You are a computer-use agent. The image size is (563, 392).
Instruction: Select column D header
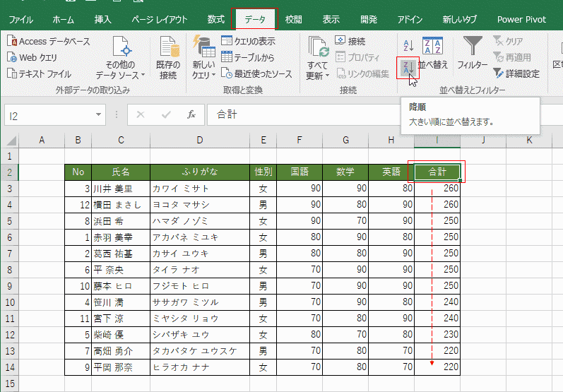click(200, 141)
